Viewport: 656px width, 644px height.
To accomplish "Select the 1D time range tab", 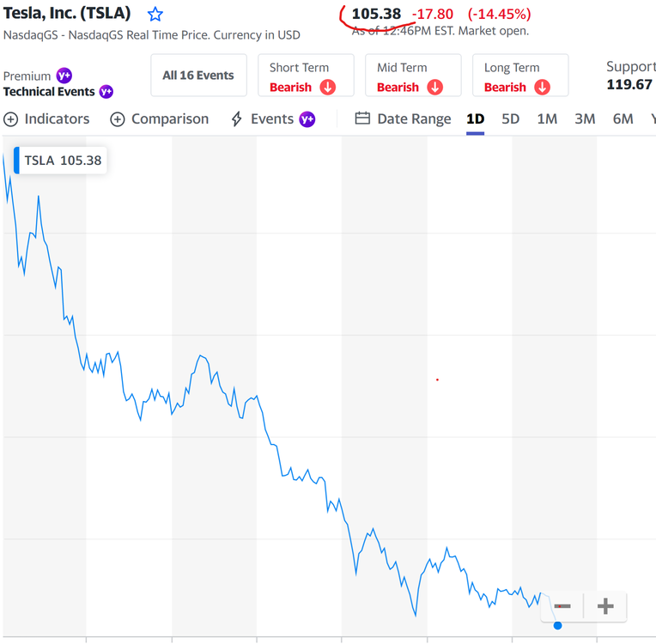I will coord(475,119).
